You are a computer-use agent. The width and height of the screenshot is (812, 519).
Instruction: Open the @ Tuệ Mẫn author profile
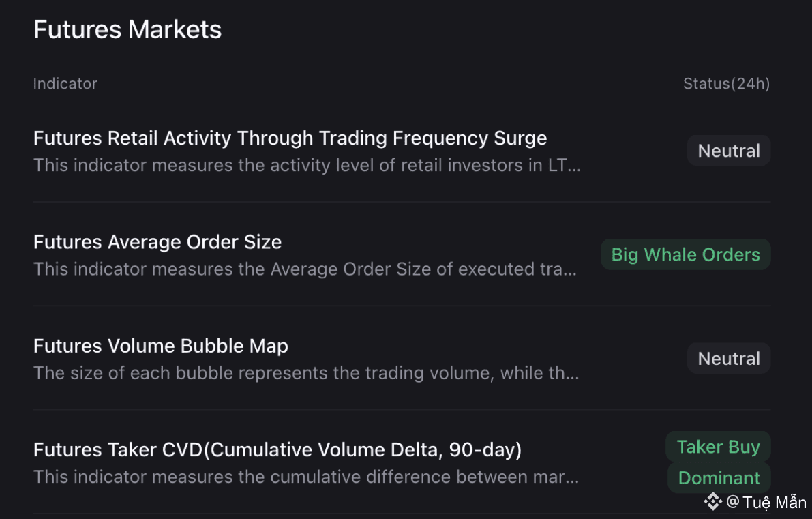point(766,503)
